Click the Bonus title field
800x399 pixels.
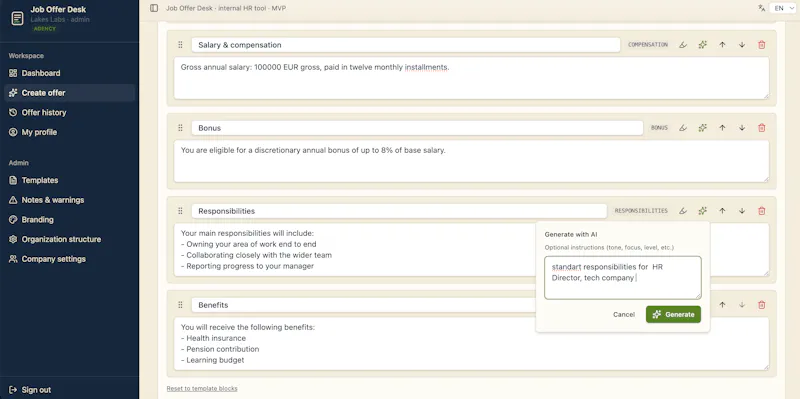[417, 128]
